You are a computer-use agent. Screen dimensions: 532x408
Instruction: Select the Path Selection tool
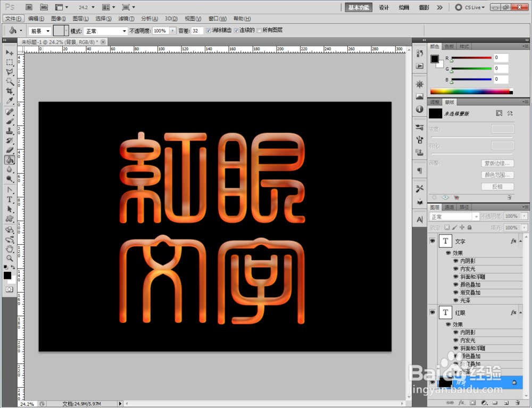(x=10, y=209)
